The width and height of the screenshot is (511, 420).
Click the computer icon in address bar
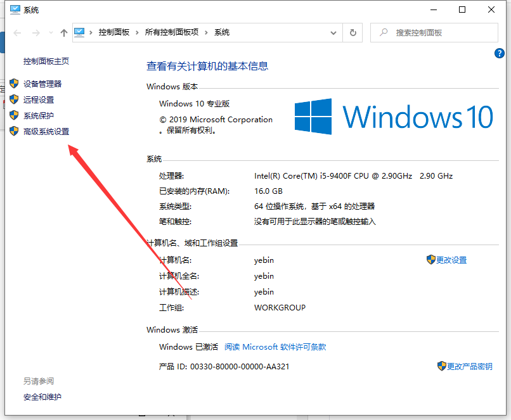point(80,32)
